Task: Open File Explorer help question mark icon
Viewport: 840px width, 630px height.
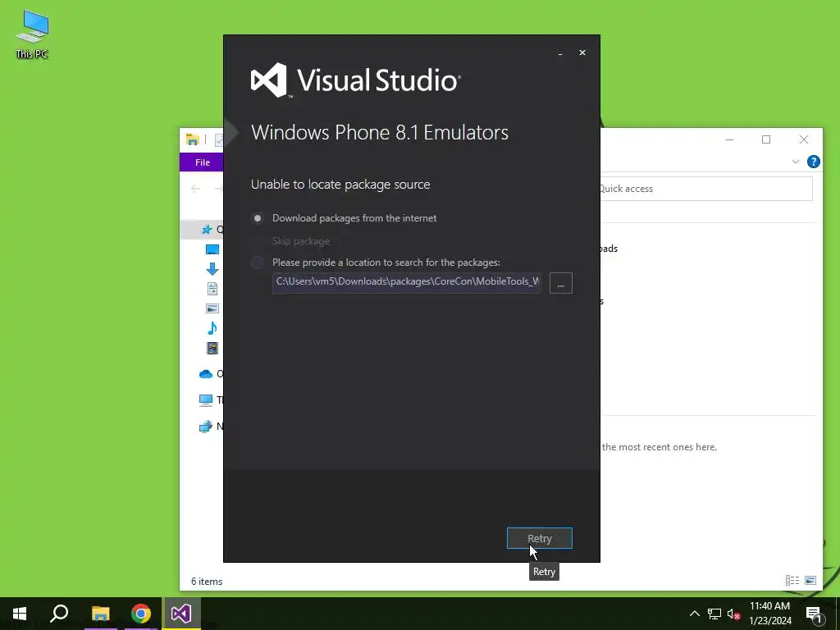Action: click(x=813, y=162)
